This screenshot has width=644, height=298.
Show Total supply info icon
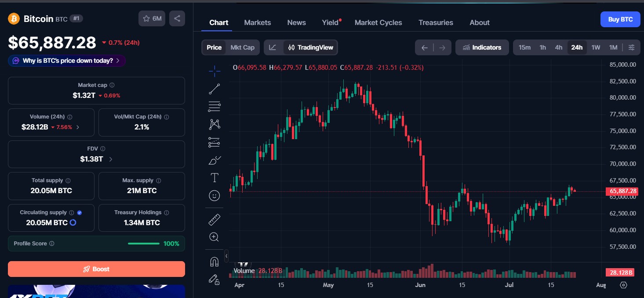pyautogui.click(x=68, y=180)
